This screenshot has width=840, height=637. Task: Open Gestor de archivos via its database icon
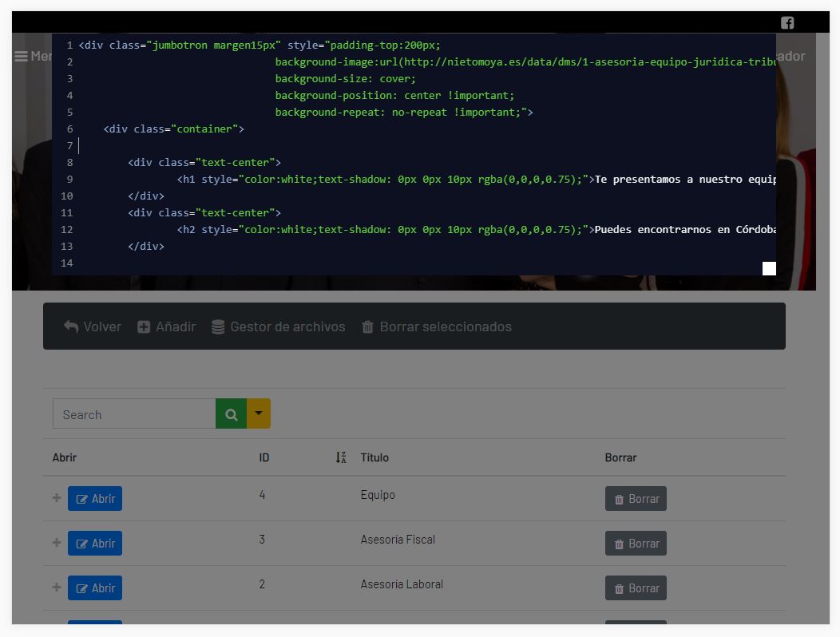(217, 326)
